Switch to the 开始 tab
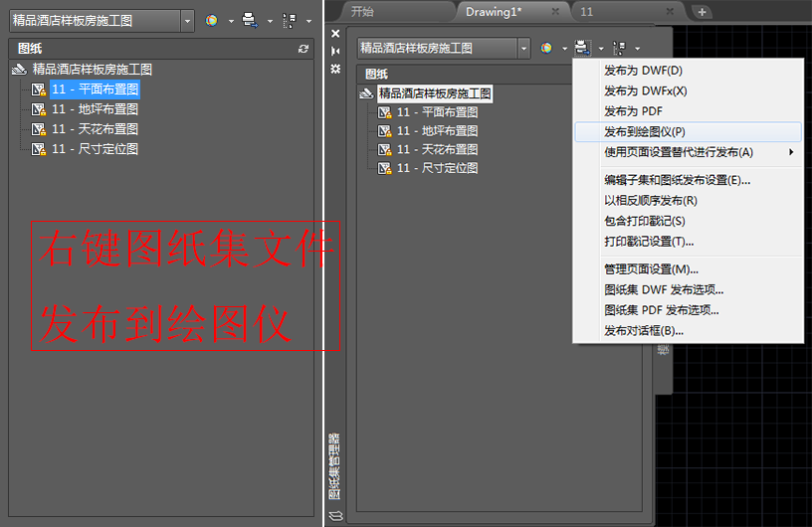 pos(362,12)
